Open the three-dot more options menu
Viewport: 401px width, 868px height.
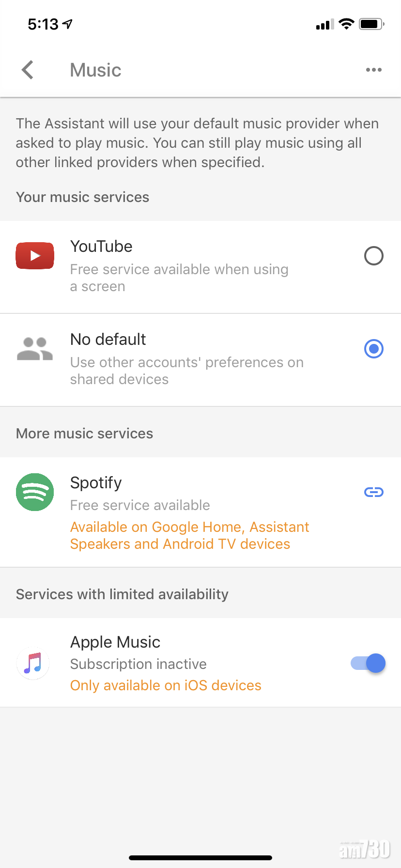pos(373,70)
